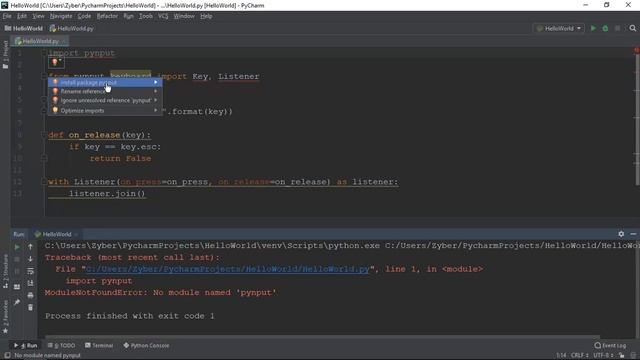Open the Code menu
This screenshot has height=360, width=640.
[x=84, y=16]
